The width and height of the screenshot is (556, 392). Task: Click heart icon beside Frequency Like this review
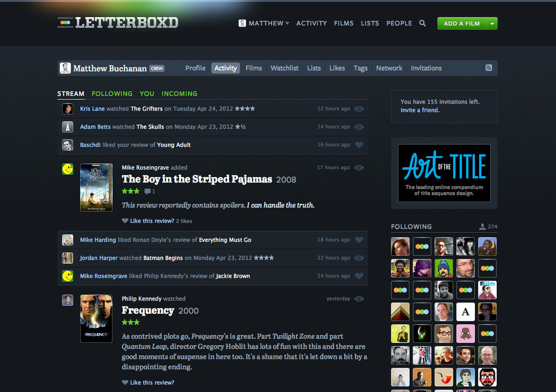125,383
